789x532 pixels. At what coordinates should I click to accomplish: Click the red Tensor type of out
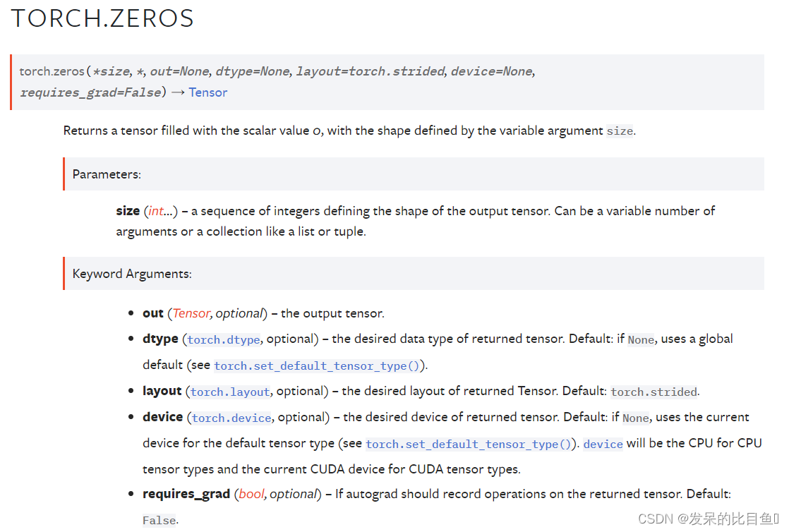point(191,313)
